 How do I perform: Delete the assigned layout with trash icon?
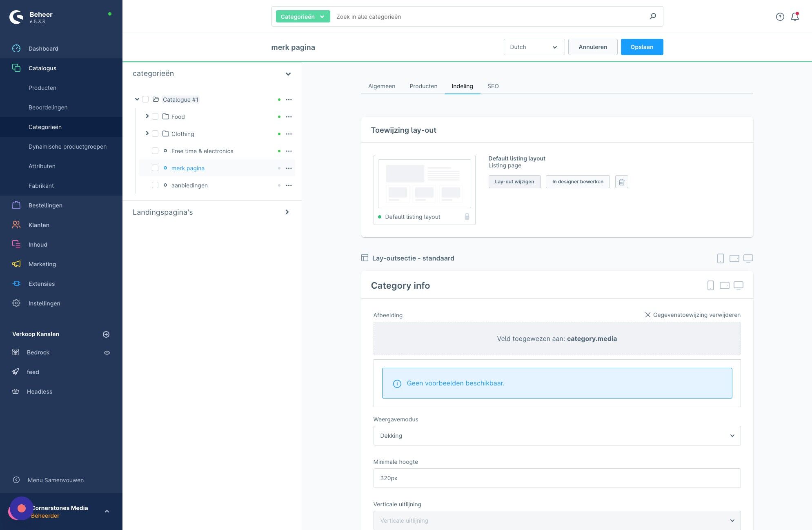coord(621,182)
